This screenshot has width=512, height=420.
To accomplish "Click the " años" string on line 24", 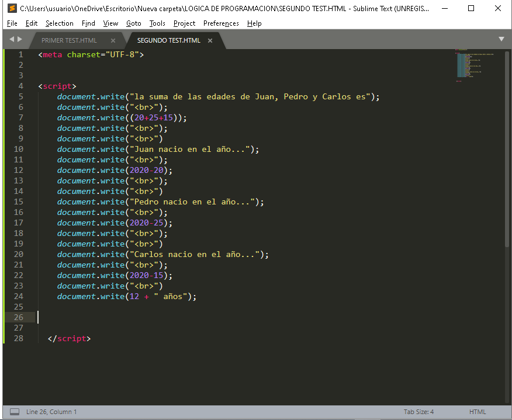I will point(171,296).
